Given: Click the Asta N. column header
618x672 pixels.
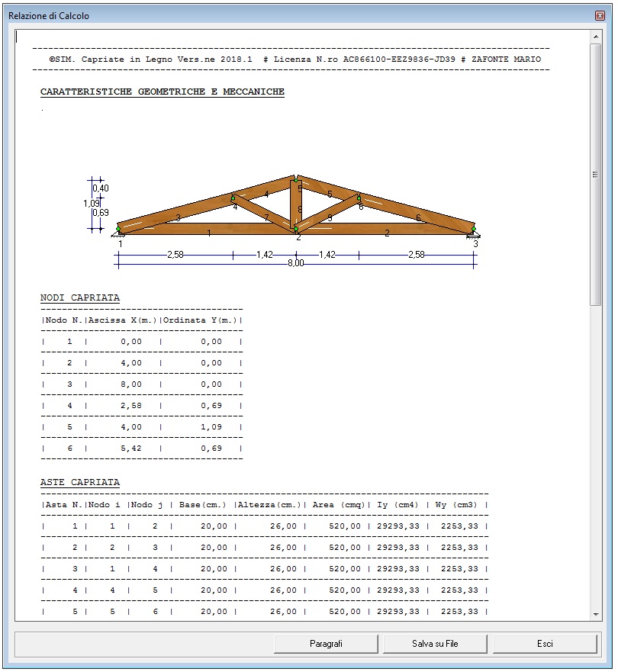Looking at the screenshot, I should [x=64, y=505].
